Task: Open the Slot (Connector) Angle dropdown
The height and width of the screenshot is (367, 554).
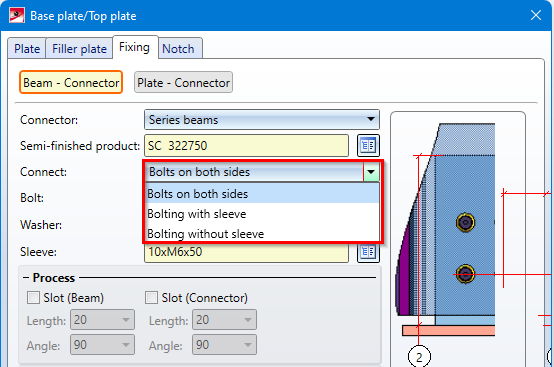Action: pos(224,345)
